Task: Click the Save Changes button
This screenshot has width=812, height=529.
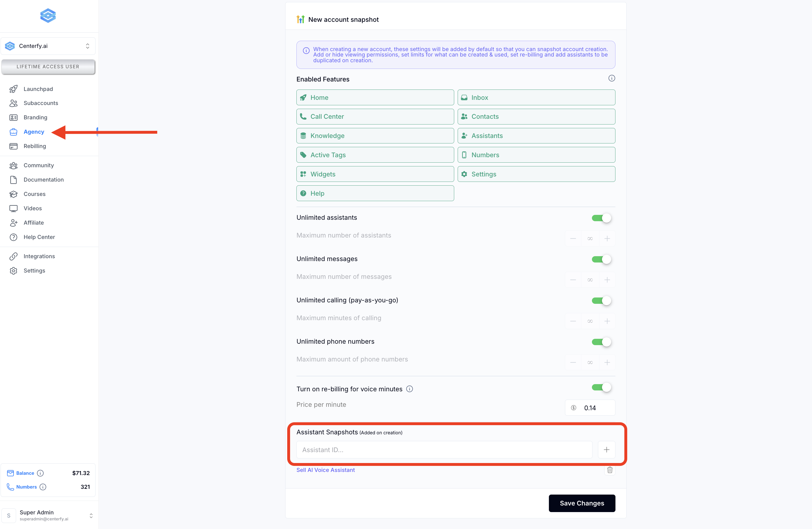Action: pyautogui.click(x=581, y=503)
